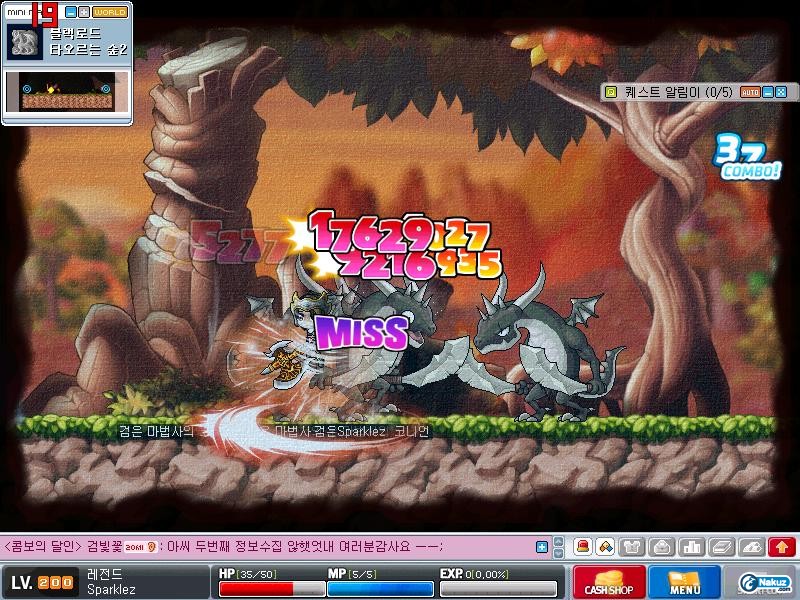Image resolution: width=800 pixels, height=600 pixels.
Task: Click the HP gauge bar
Action: coord(271,588)
